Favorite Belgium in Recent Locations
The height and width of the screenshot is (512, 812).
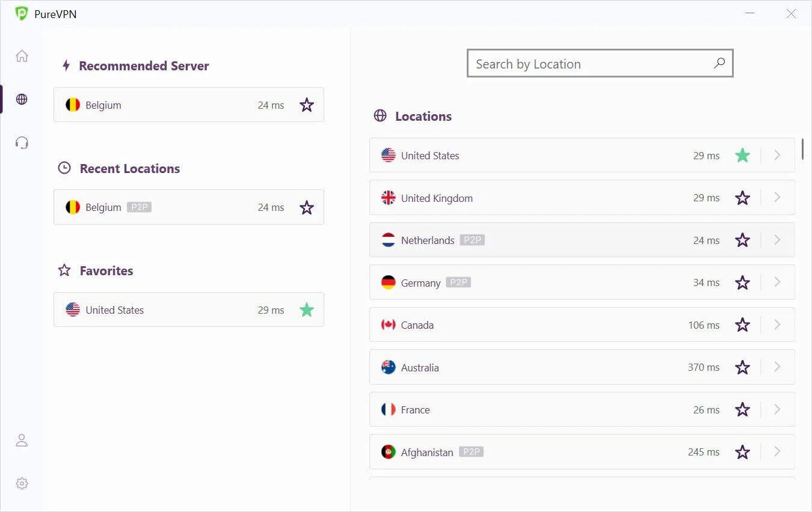coord(307,207)
